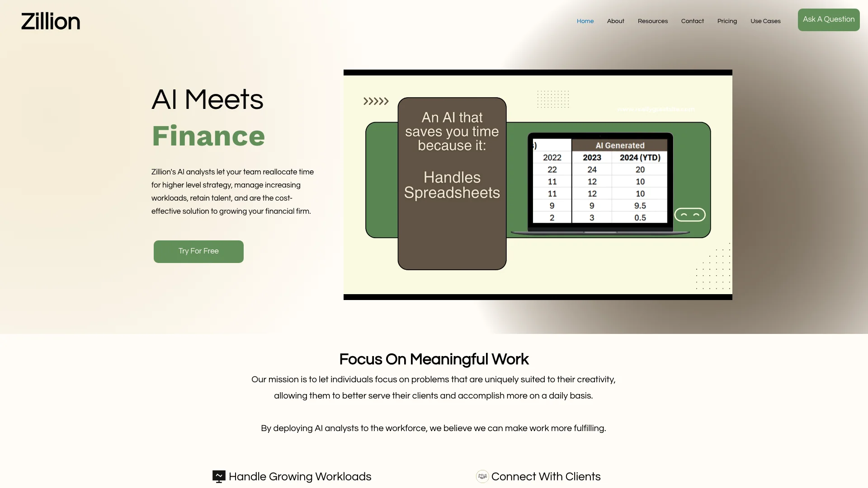Expand the Resources navigation dropdown
This screenshot has width=868, height=488.
(x=653, y=21)
